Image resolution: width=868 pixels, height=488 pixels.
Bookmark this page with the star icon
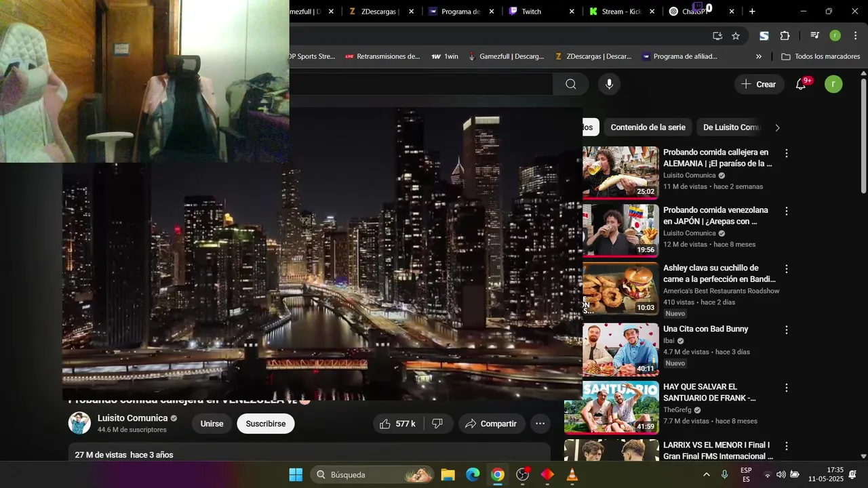736,36
